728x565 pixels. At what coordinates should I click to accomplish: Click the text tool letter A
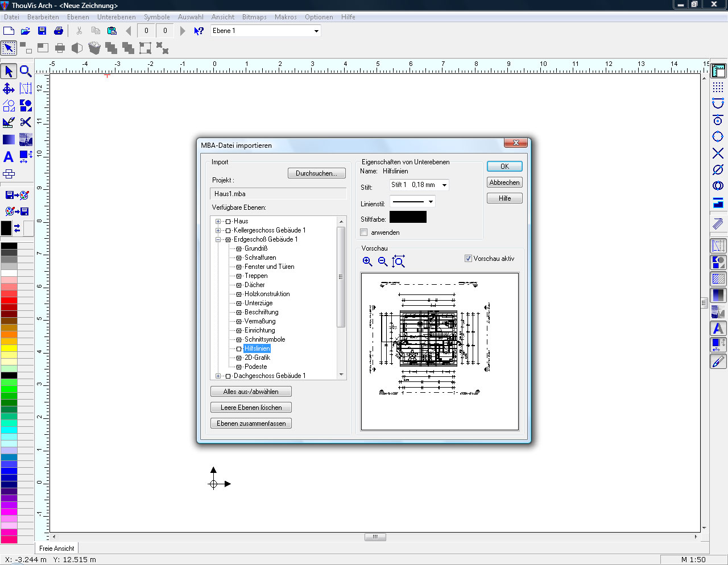tap(9, 157)
